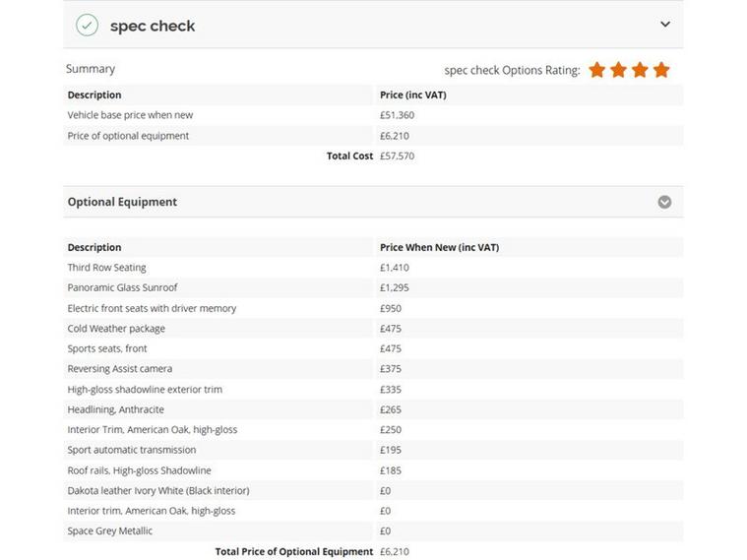The height and width of the screenshot is (560, 747).
Task: Select the Third Row Seating row
Action: (374, 268)
